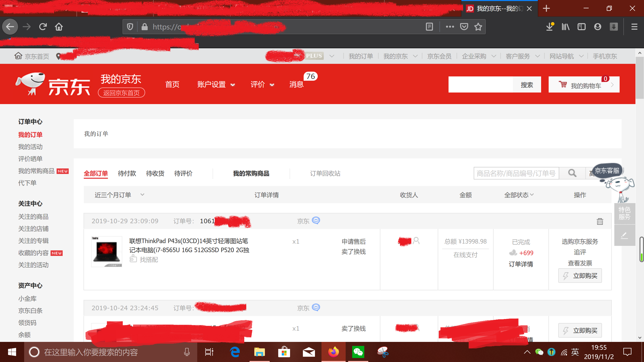Click the feedback pencil icon on side panel

click(625, 235)
